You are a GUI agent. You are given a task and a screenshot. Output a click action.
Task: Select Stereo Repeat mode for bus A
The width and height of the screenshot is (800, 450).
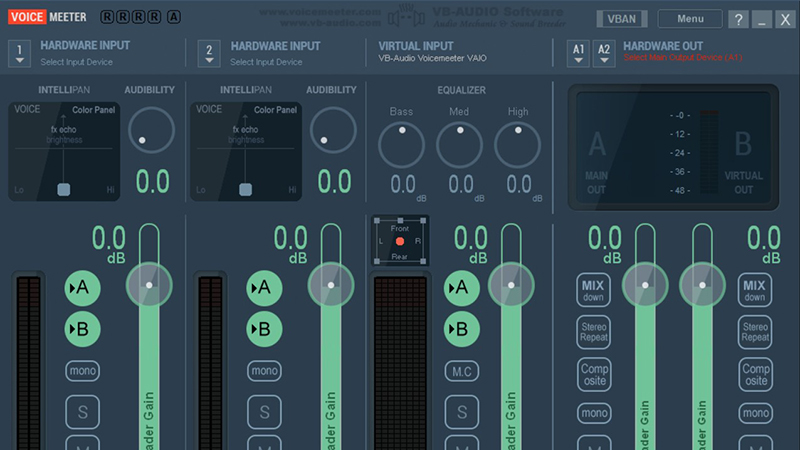coord(593,332)
